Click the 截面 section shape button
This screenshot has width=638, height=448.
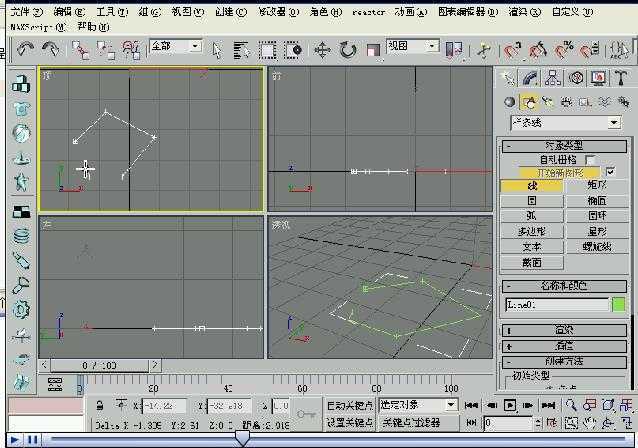click(x=532, y=262)
